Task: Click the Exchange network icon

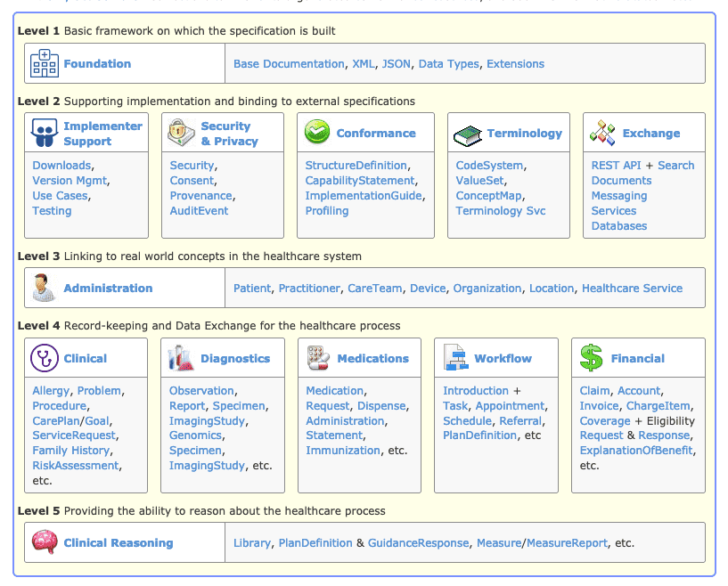Action: (603, 134)
